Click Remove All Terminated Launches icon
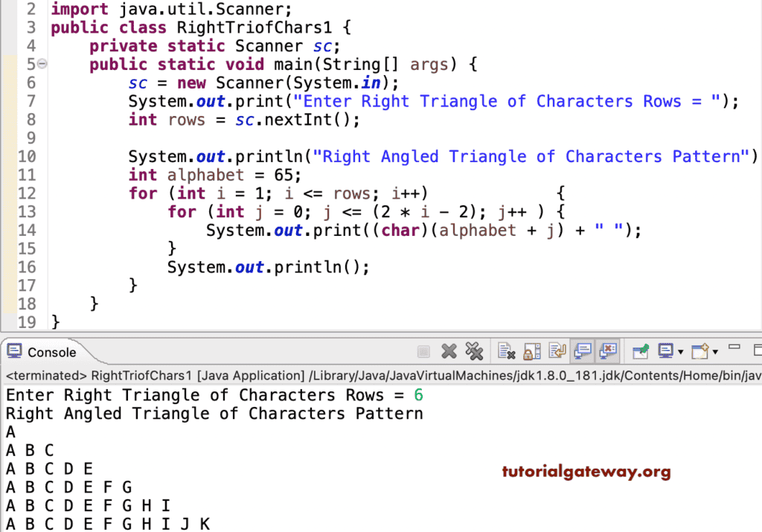The width and height of the screenshot is (762, 532). click(473, 351)
